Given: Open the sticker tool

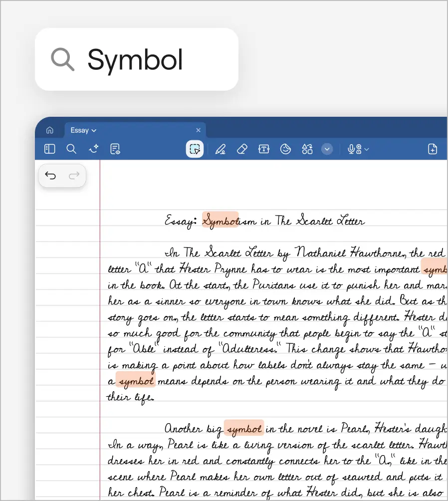Looking at the screenshot, I should tap(285, 149).
